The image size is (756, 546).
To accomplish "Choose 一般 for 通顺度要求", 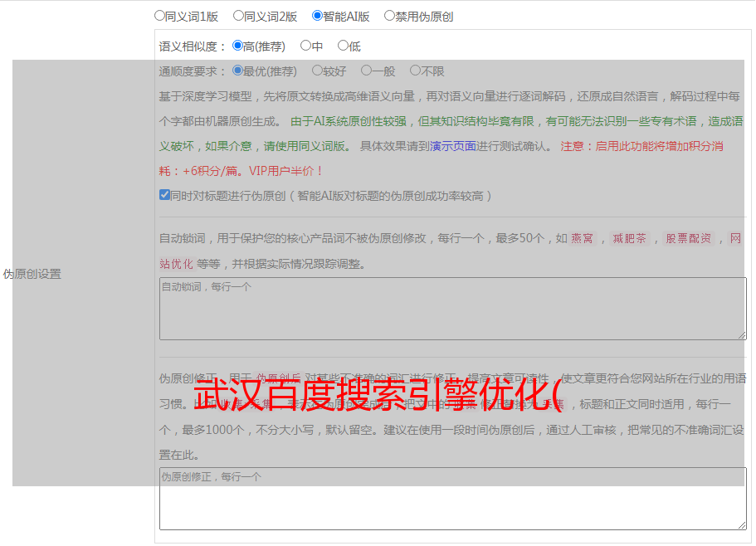I will (x=367, y=71).
